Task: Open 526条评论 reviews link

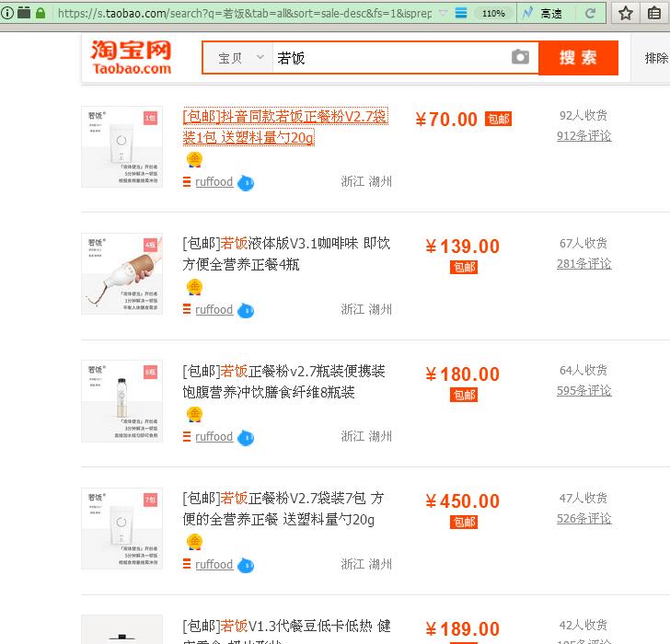Action: click(x=583, y=519)
